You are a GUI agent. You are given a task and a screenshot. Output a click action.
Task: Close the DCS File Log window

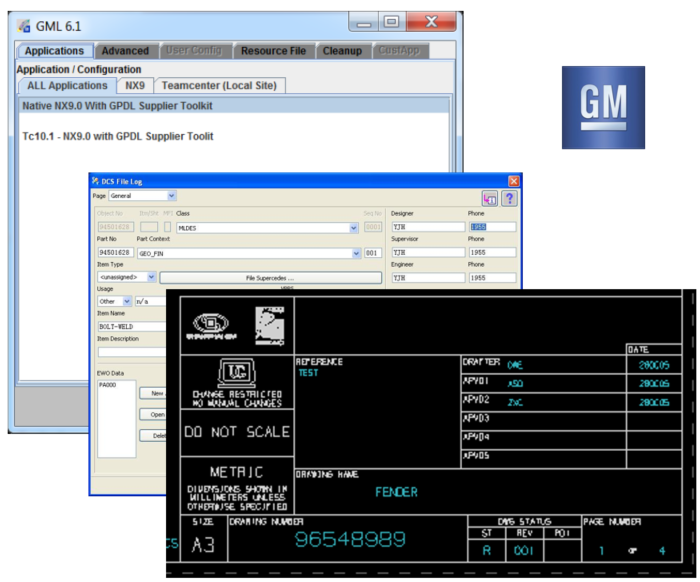click(514, 181)
